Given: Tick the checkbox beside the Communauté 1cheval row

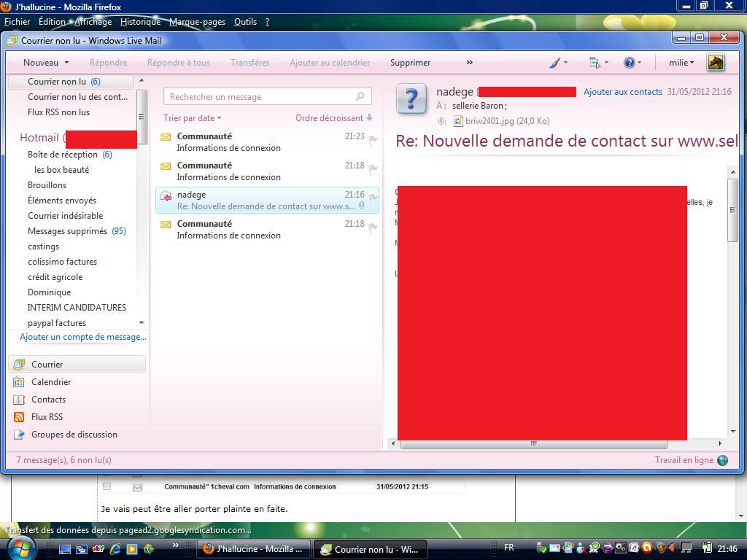Looking at the screenshot, I should 107,486.
